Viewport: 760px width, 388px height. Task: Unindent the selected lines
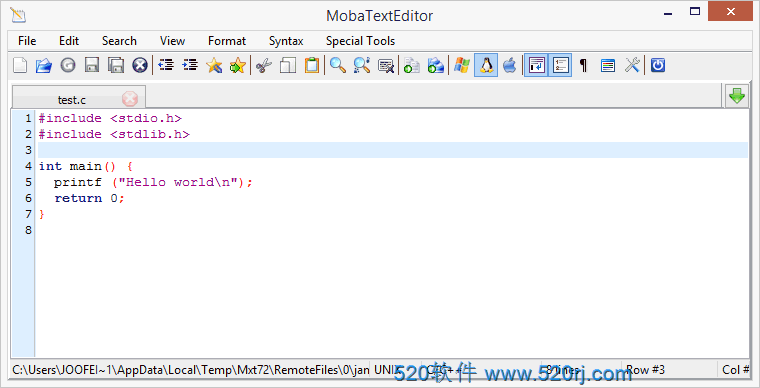coord(166,65)
